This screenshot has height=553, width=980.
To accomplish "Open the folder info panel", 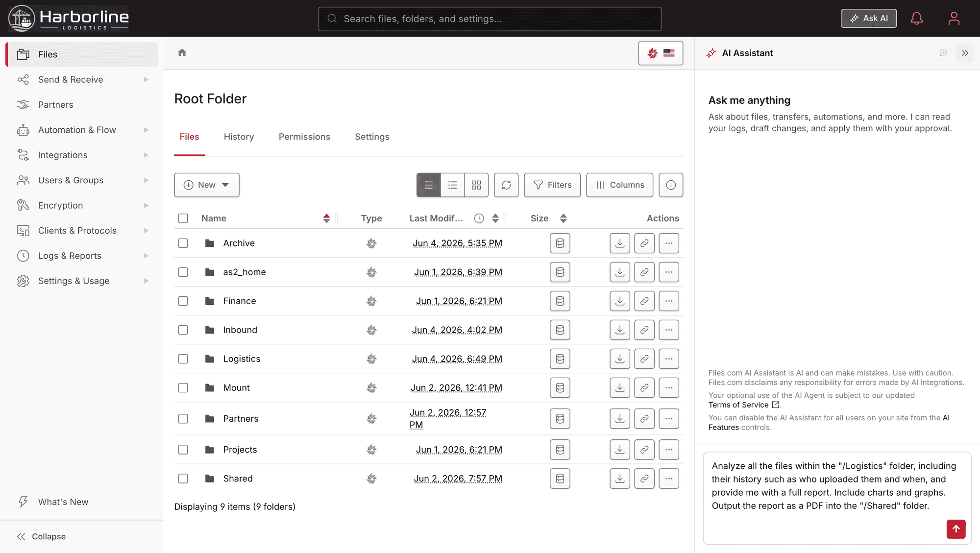I will click(x=671, y=185).
